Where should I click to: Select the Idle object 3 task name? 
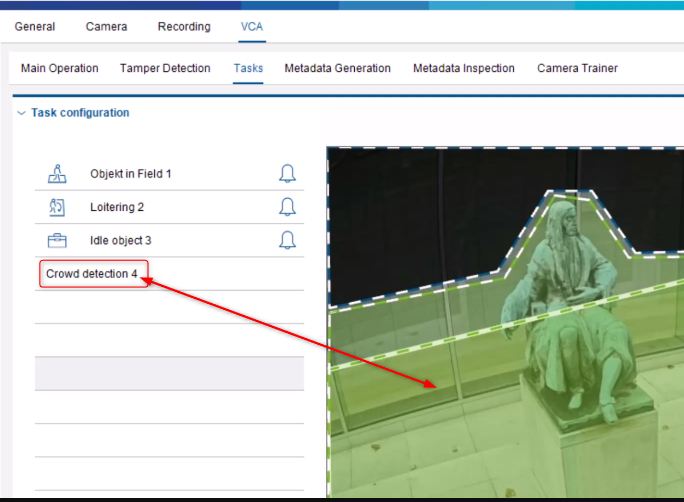pyautogui.click(x=121, y=241)
